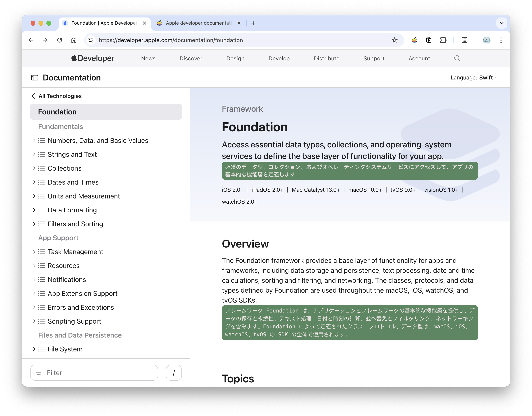Open the Chrome three-dot menu
Screen dimensions: 532x416
[x=501, y=40]
